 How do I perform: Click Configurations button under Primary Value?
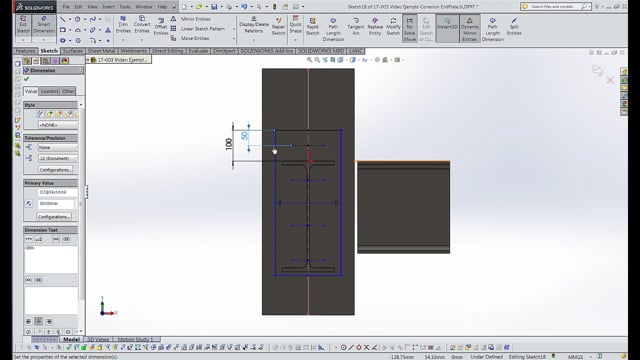point(54,216)
